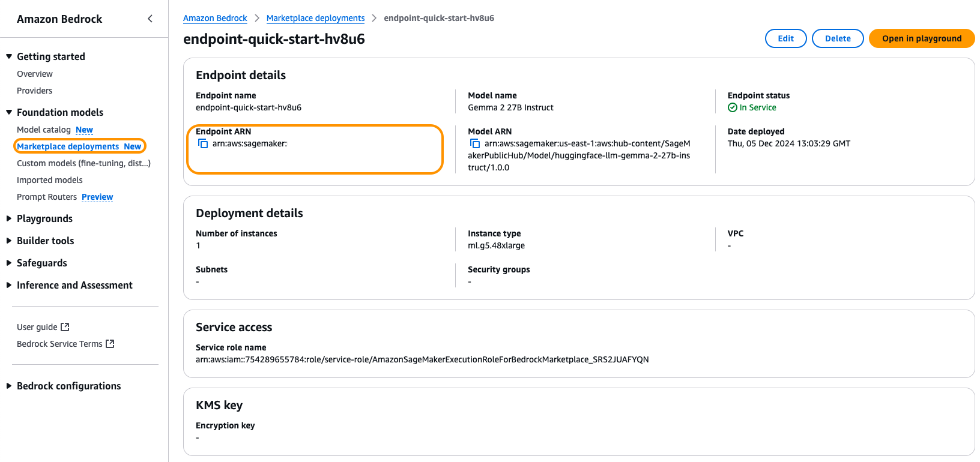Copy the Model ARN with copy icon

475,144
